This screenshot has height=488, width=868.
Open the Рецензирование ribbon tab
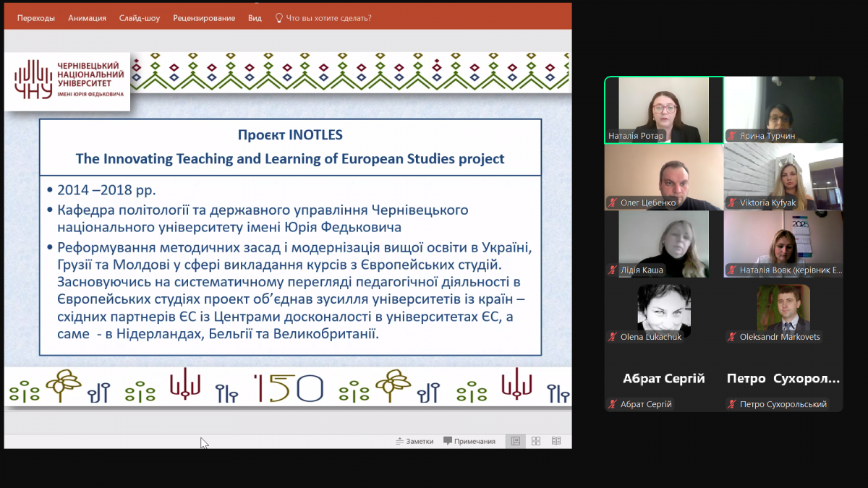coord(204,18)
